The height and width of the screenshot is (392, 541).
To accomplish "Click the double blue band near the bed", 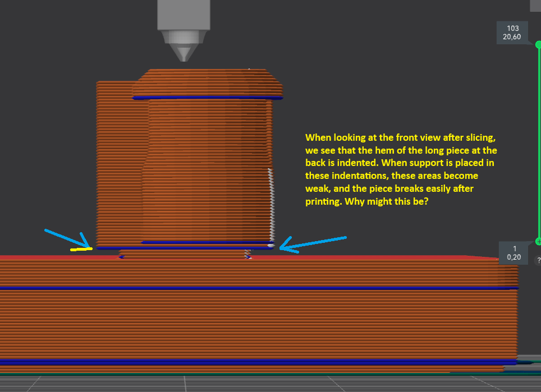I will point(258,362).
